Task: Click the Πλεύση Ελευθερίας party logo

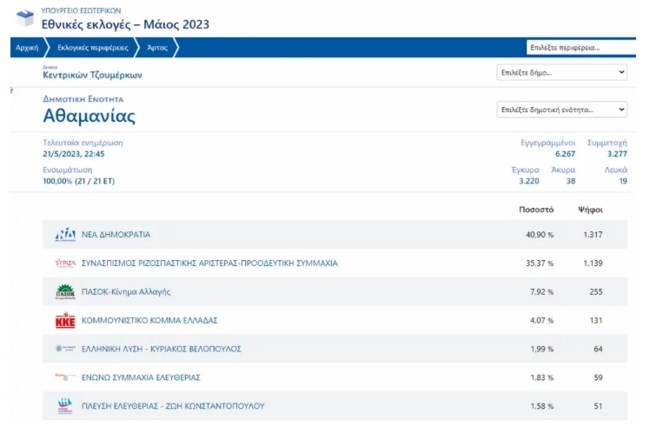Action: pyautogui.click(x=65, y=406)
